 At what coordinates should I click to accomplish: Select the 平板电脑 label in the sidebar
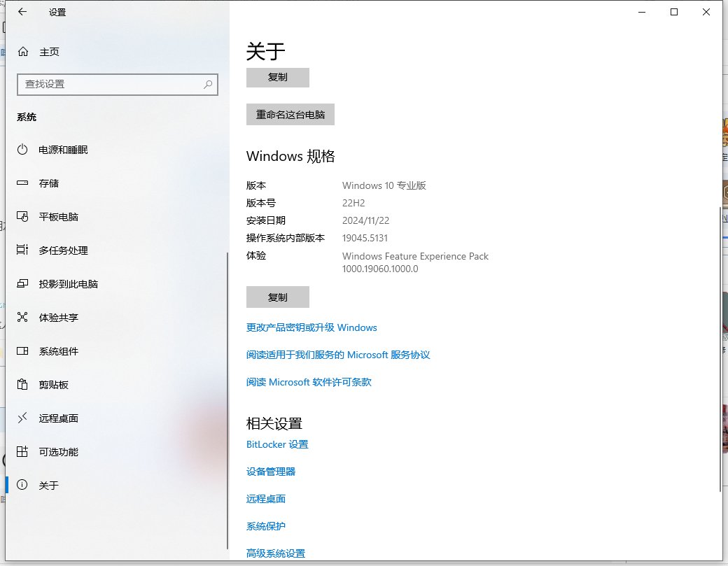(x=59, y=217)
